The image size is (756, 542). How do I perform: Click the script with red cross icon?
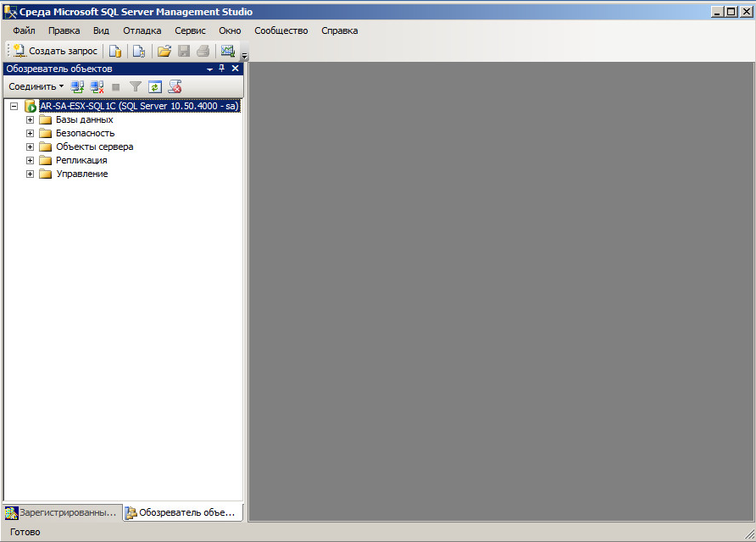[175, 86]
